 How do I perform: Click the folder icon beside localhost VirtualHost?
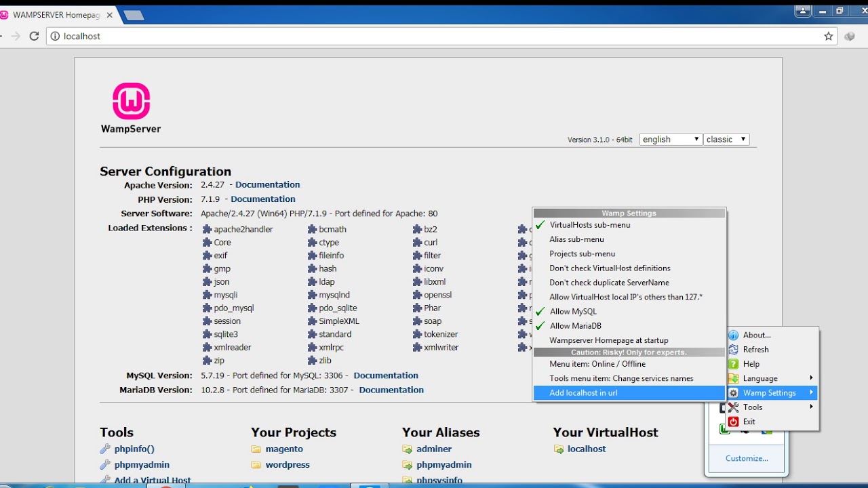[x=558, y=449]
